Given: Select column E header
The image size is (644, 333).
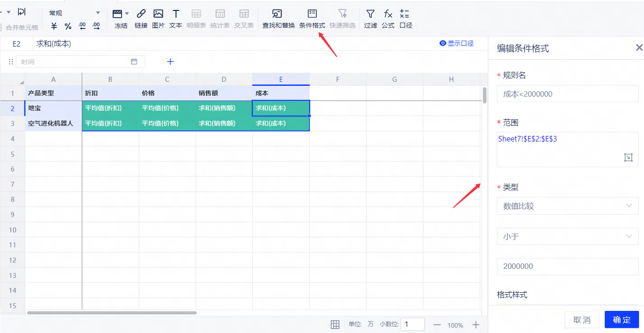Looking at the screenshot, I should pos(281,80).
